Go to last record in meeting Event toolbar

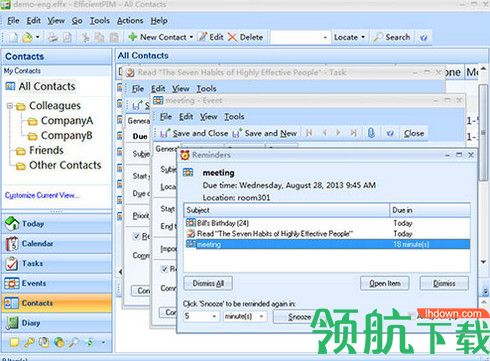pyautogui.click(x=353, y=133)
